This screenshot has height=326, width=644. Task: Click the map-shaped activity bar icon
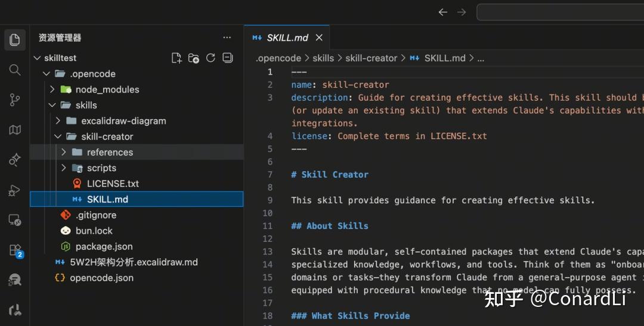[x=15, y=130]
